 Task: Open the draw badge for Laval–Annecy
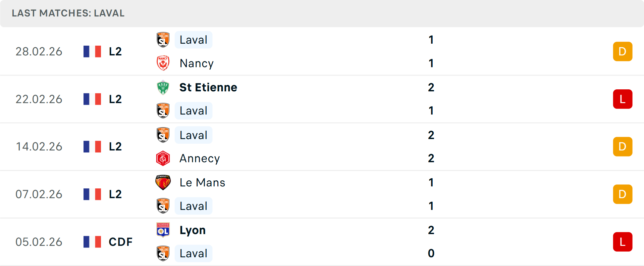(622, 147)
